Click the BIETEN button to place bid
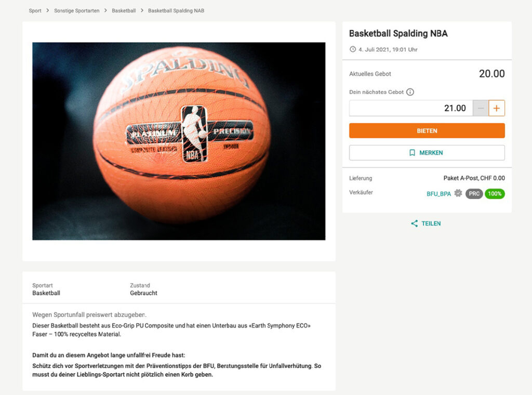532x395 pixels. coord(427,130)
